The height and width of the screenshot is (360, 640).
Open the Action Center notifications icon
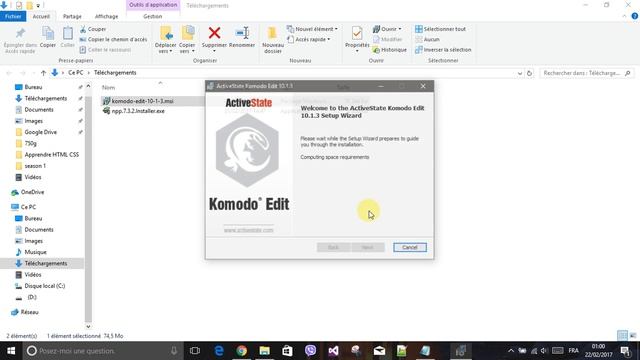625,351
